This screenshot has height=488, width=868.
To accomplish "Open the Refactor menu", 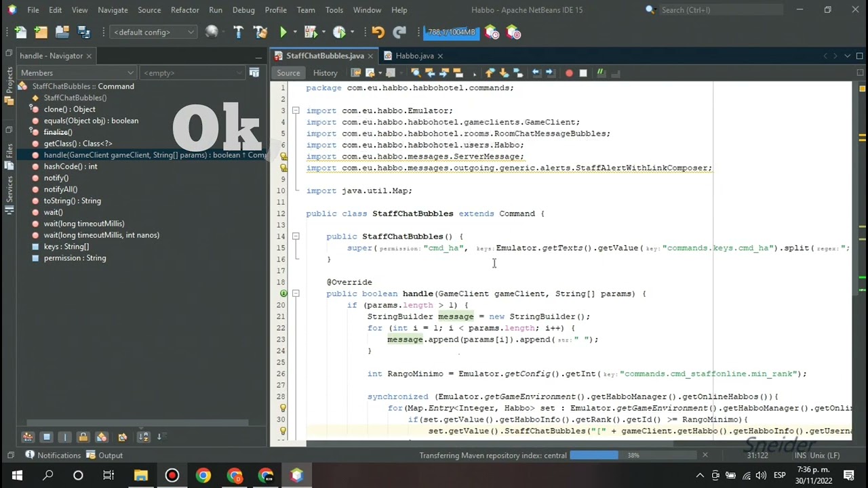I will [184, 10].
